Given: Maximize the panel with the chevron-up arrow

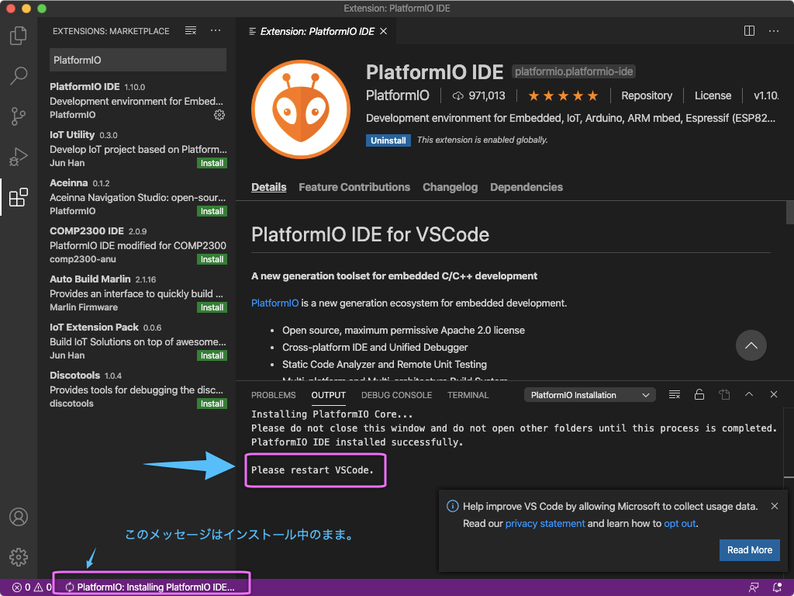Looking at the screenshot, I should point(749,395).
